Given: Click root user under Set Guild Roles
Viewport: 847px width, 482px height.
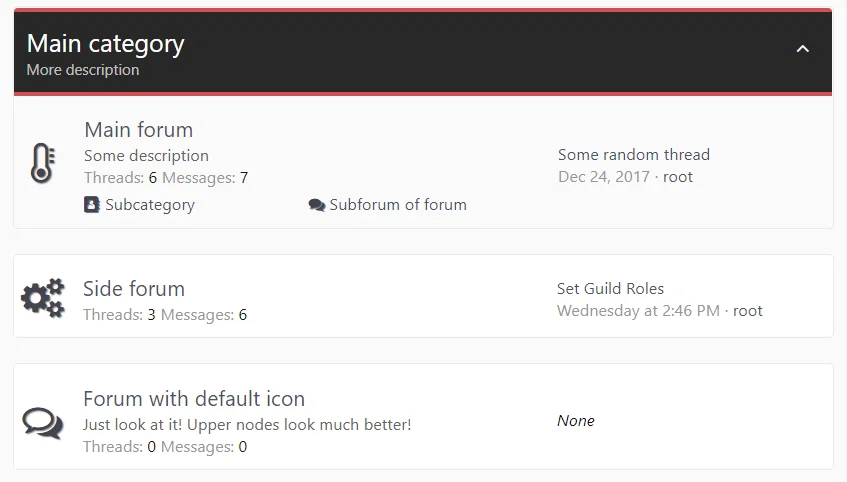Looking at the screenshot, I should 748,311.
